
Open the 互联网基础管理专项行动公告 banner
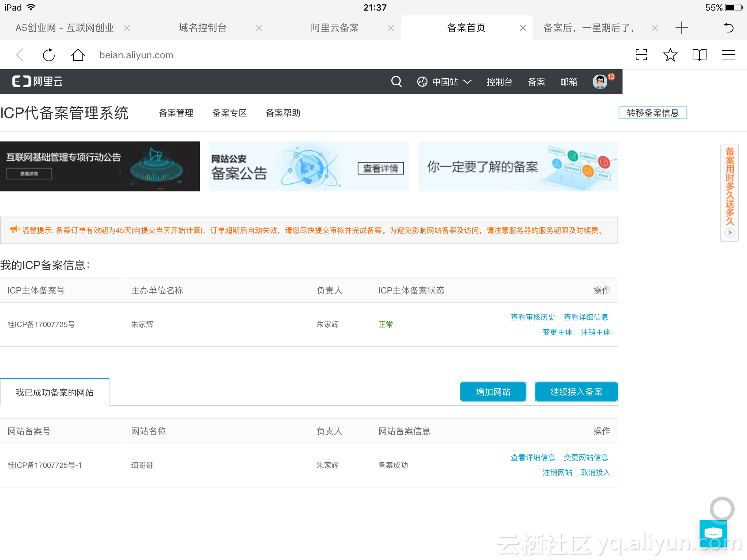tap(100, 166)
